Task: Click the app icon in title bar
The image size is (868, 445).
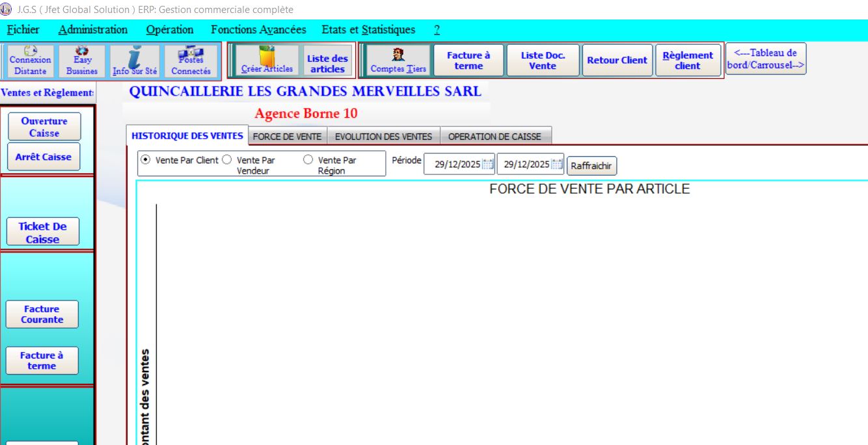Action: [8, 9]
